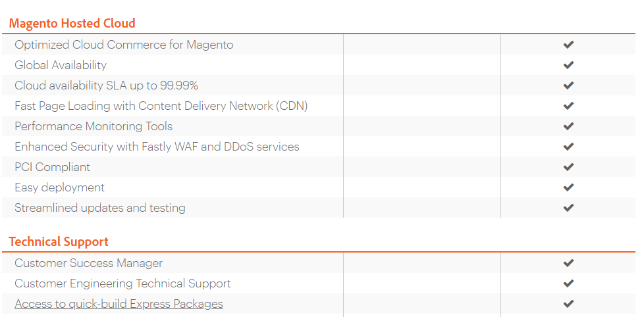Click the Magento Hosted Cloud section heading
This screenshot has height=317, width=644.
pos(72,23)
